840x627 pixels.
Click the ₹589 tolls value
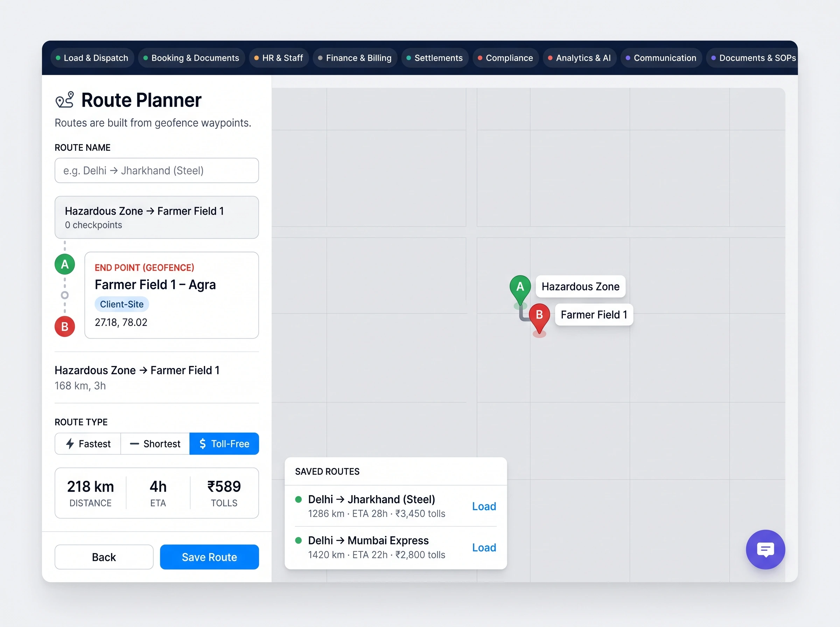[224, 486]
